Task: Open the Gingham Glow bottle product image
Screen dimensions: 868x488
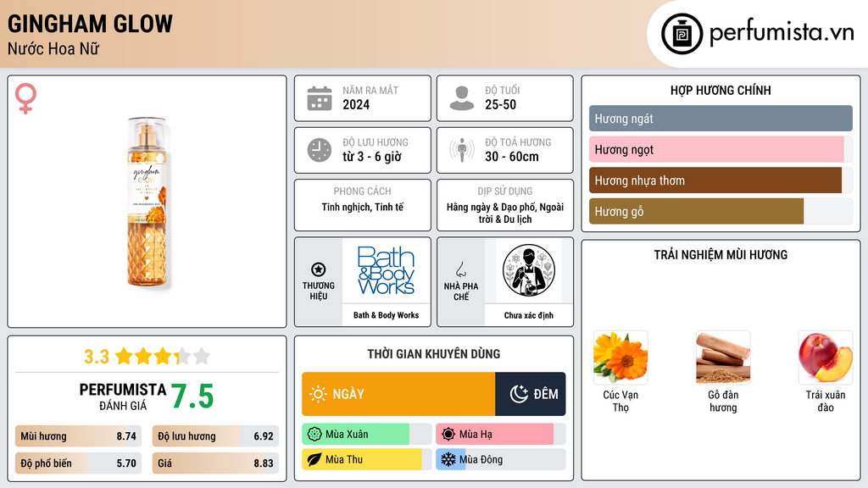Action: pos(147,202)
